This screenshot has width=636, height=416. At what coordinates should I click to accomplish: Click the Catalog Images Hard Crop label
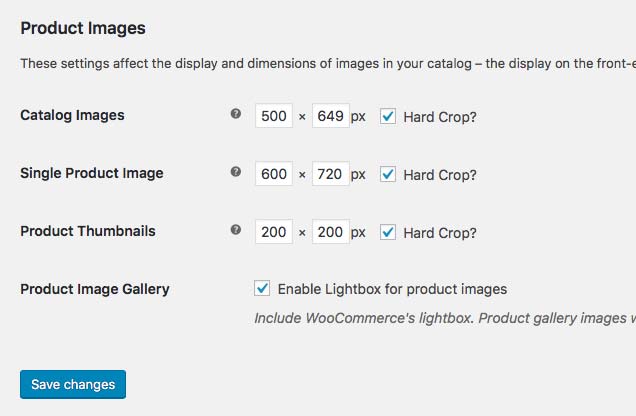click(x=440, y=116)
